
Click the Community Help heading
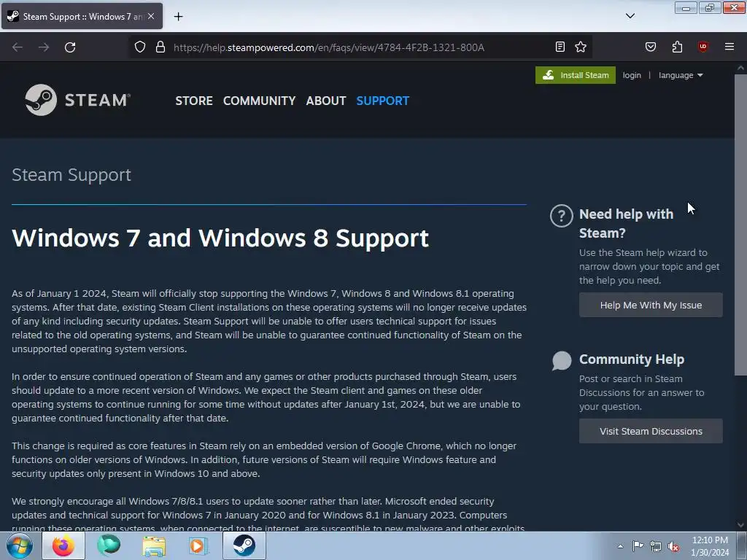(632, 359)
